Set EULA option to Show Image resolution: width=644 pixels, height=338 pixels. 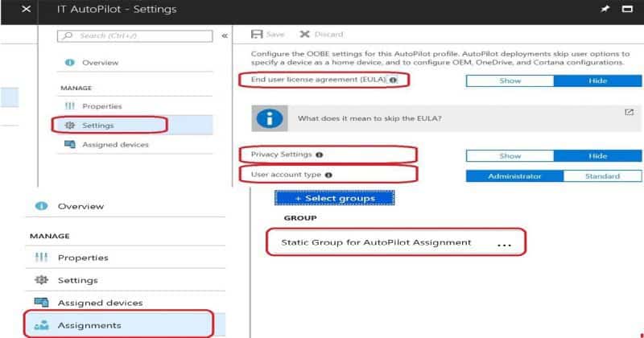(x=510, y=81)
